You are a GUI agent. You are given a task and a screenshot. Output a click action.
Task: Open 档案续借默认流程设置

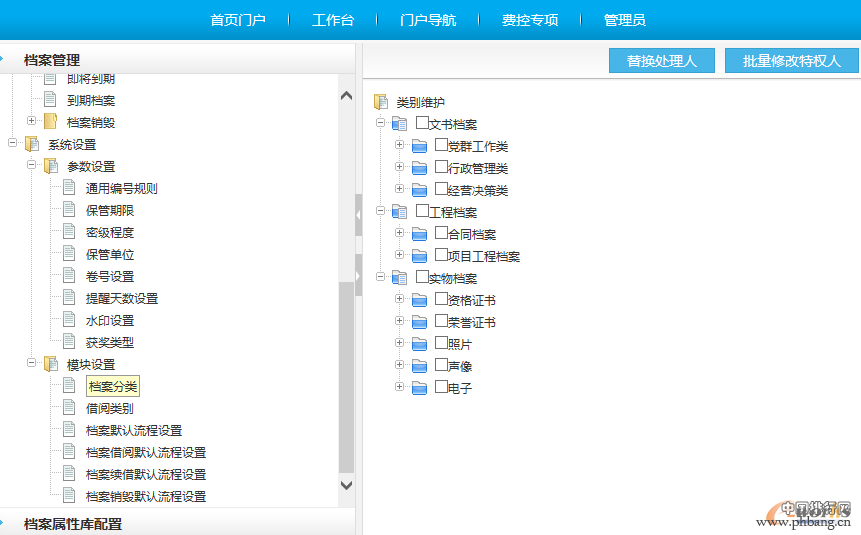click(x=146, y=474)
